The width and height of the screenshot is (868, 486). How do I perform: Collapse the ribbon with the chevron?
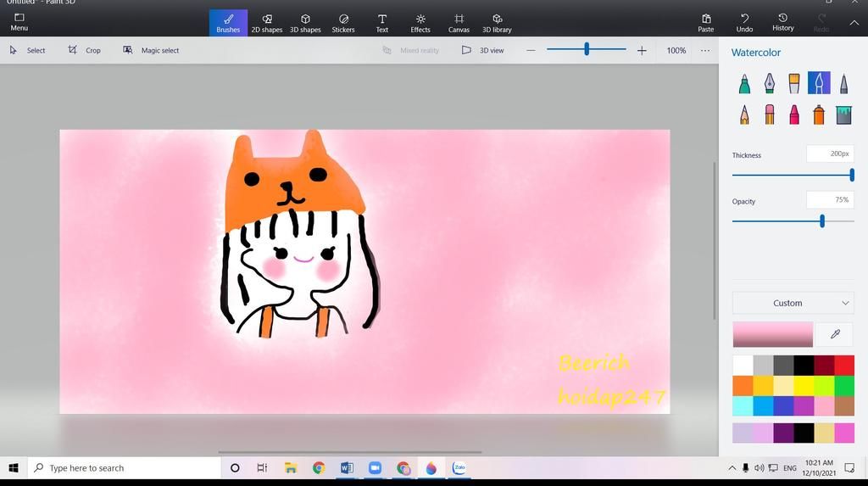(854, 23)
